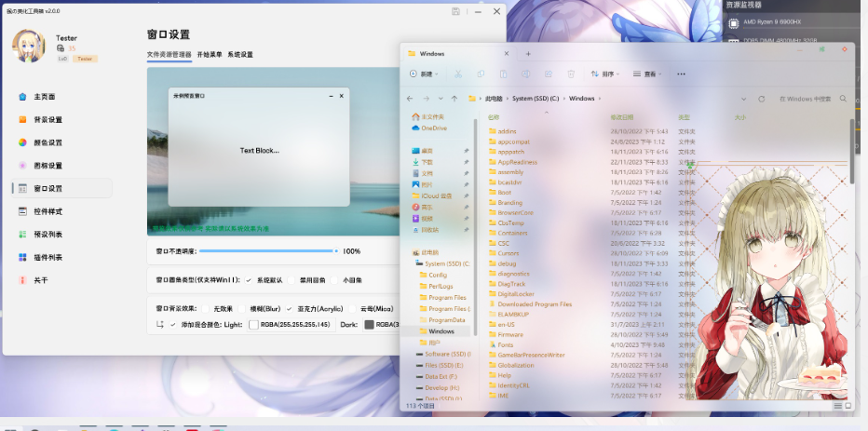Viewport: 868px width, 431px height.
Task: Switch to the 开始菜单 tab
Action: pos(209,55)
